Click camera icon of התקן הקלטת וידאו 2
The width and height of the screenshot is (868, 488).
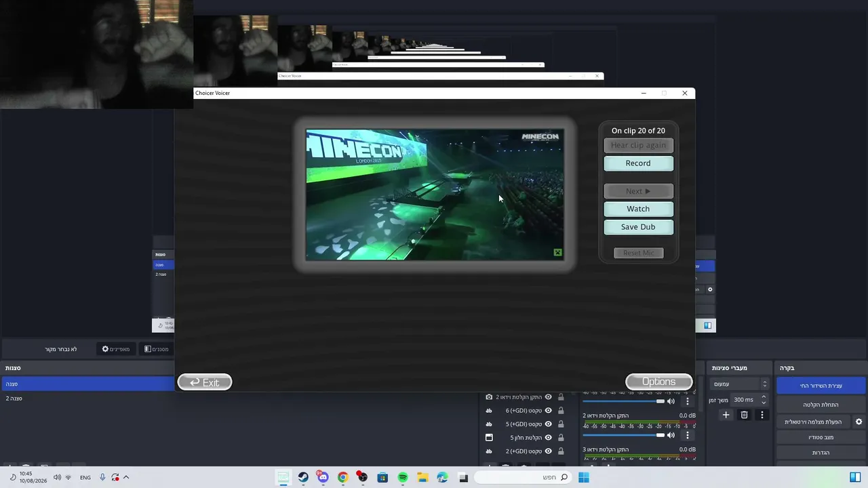[x=489, y=397]
